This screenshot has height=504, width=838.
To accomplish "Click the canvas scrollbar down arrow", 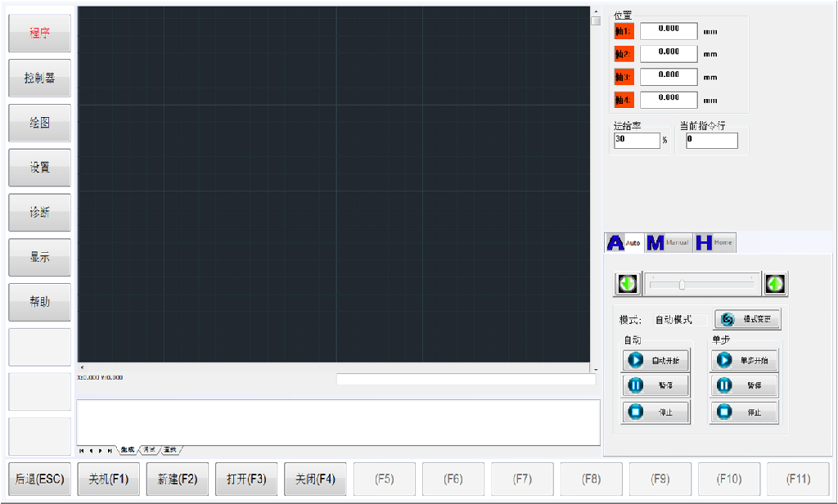I will [596, 369].
